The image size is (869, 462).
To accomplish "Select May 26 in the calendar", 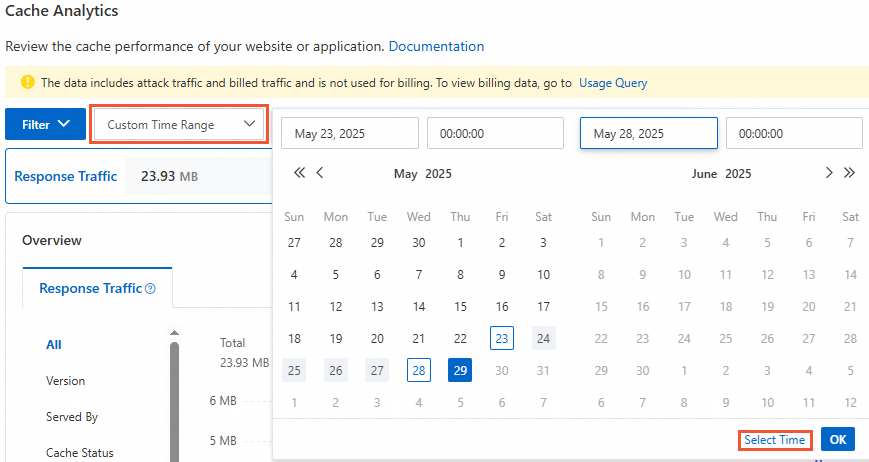I will click(336, 371).
